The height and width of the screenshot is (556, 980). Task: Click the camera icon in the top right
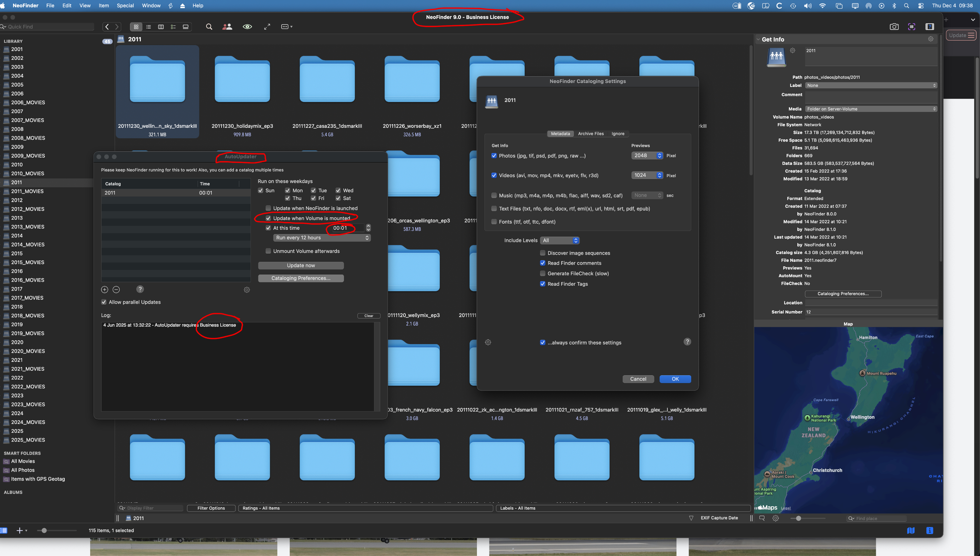[894, 27]
